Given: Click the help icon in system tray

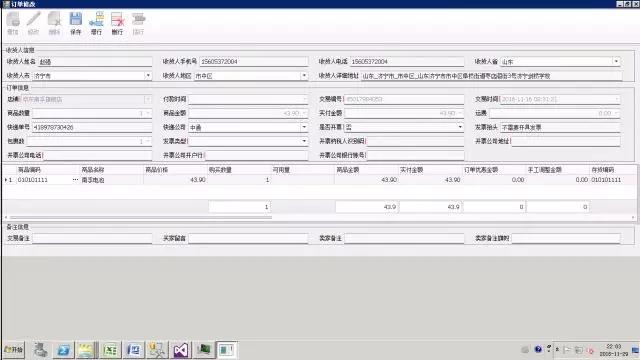Looking at the screenshot, I should coord(538,349).
